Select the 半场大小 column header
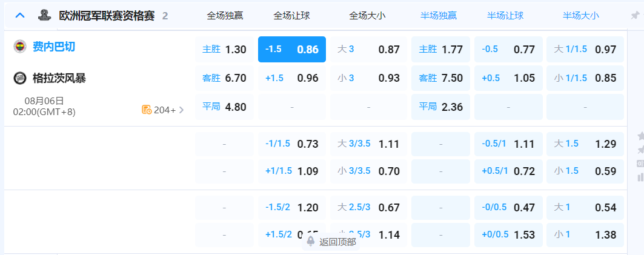 click(581, 16)
